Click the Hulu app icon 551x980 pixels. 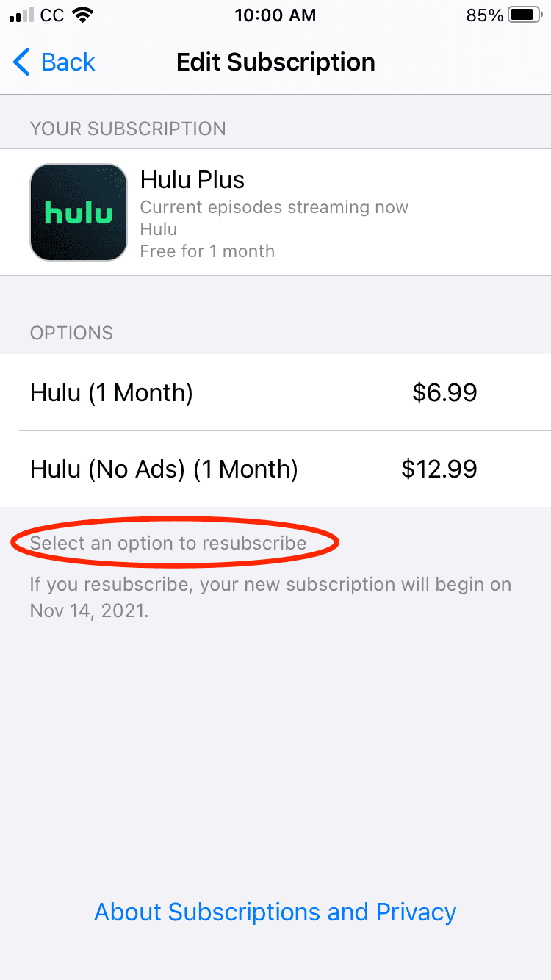point(79,212)
